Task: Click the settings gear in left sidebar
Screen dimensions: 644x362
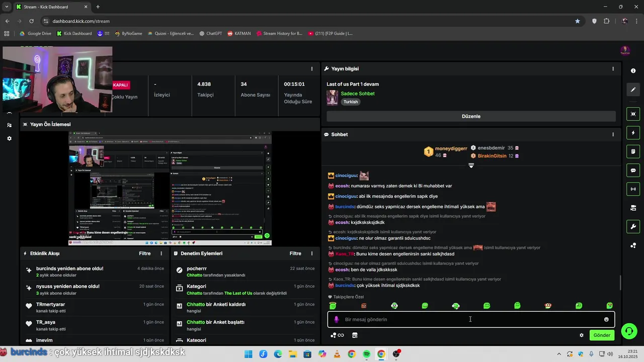Action: tap(9, 138)
